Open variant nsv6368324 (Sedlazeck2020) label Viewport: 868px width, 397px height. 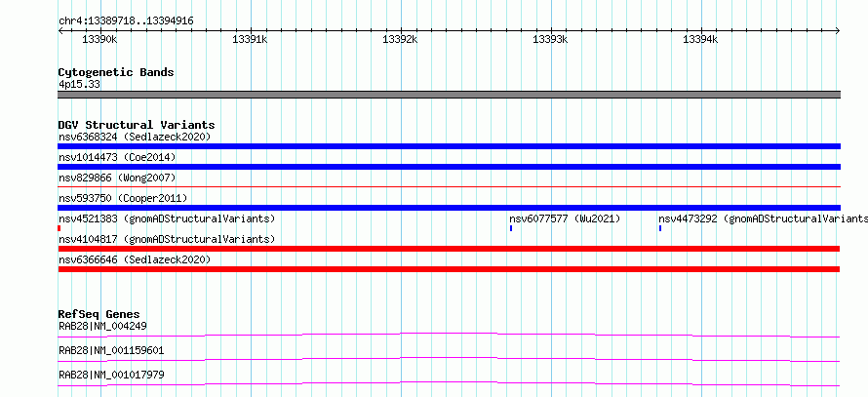tap(135, 137)
